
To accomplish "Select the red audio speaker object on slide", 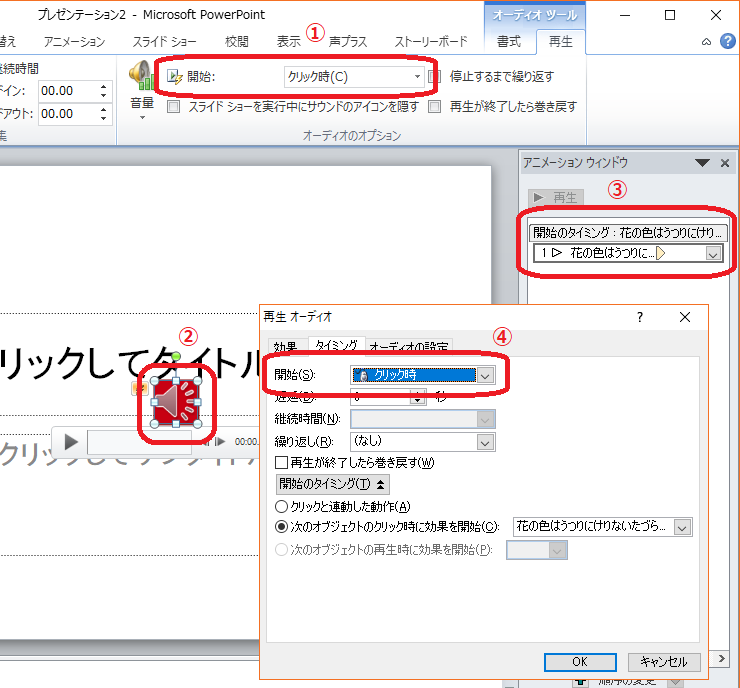I will tap(176, 403).
